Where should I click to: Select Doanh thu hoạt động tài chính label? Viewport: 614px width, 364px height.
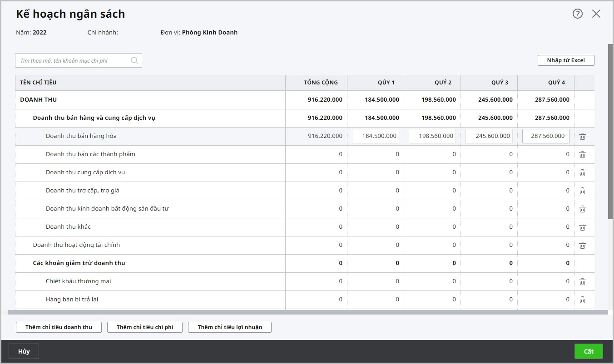tap(76, 245)
